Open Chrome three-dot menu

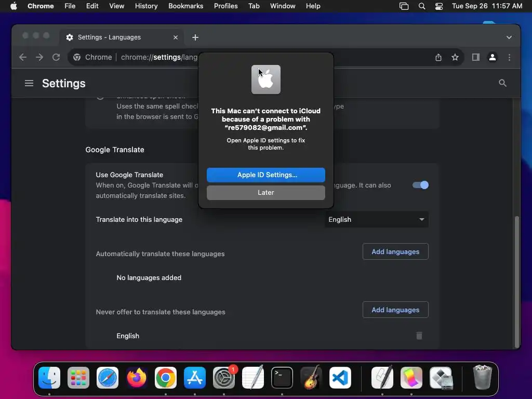(509, 57)
